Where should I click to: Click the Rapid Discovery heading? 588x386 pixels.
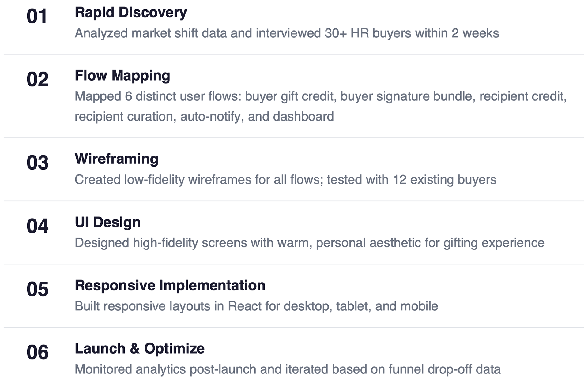point(130,13)
